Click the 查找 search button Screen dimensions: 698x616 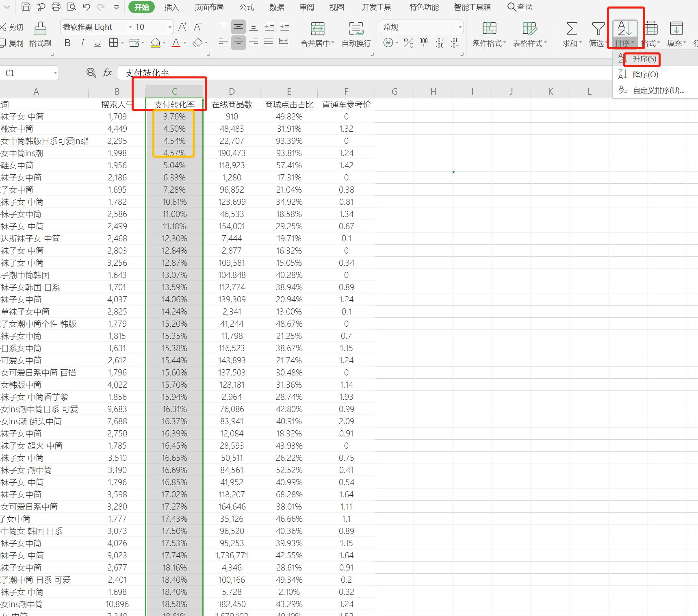point(520,7)
